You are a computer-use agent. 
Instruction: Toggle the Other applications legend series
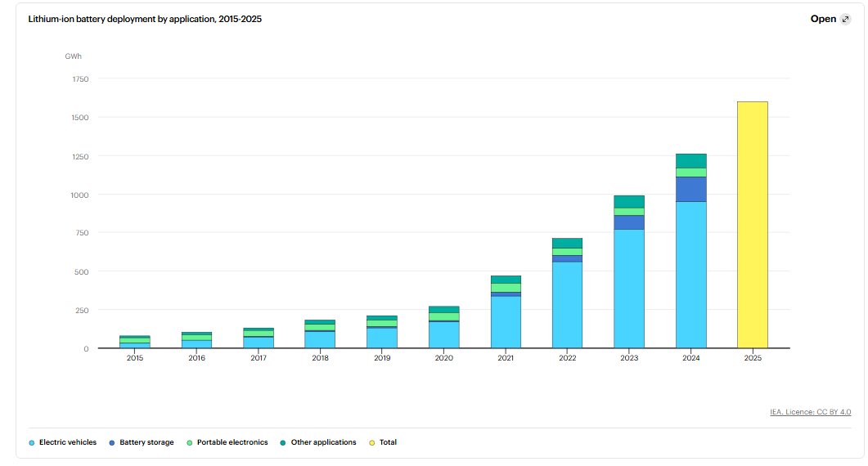click(322, 442)
